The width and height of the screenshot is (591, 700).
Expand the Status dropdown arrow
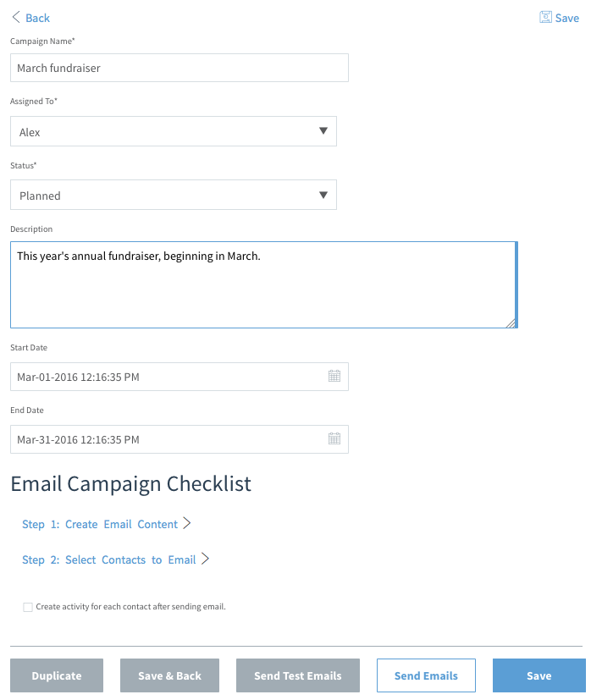pyautogui.click(x=323, y=195)
